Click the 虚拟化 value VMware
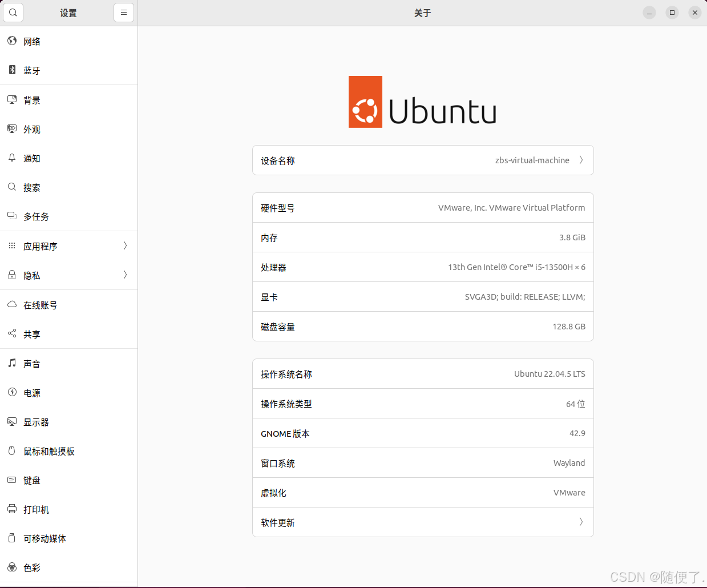The height and width of the screenshot is (588, 707). 569,493
